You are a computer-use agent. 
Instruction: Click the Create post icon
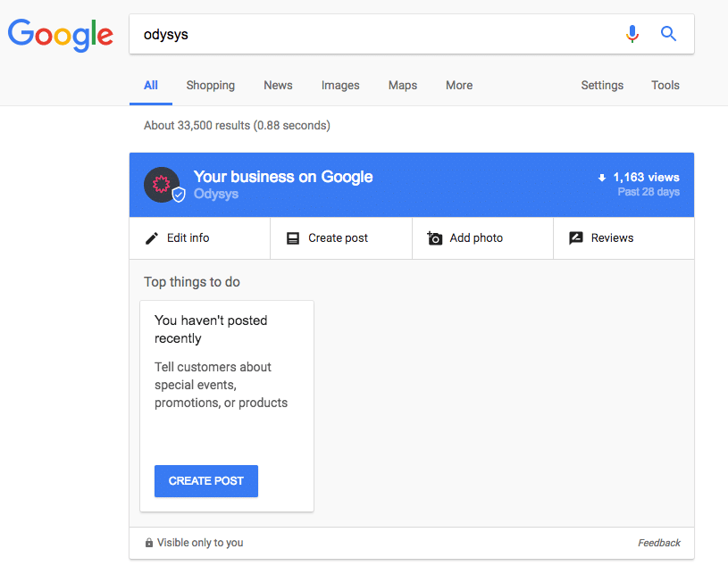pyautogui.click(x=293, y=238)
